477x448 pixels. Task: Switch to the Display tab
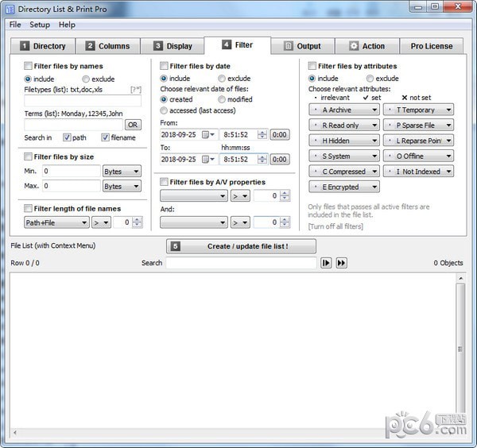point(173,46)
